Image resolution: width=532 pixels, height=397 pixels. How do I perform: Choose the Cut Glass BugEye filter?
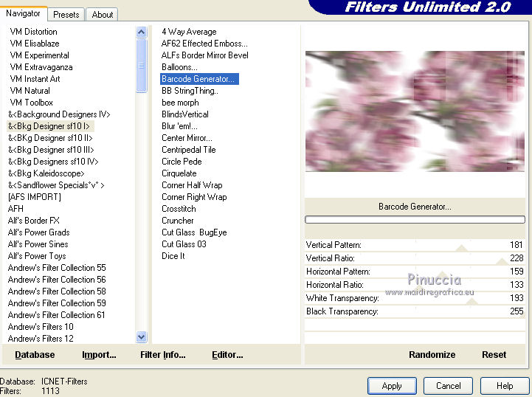point(194,232)
